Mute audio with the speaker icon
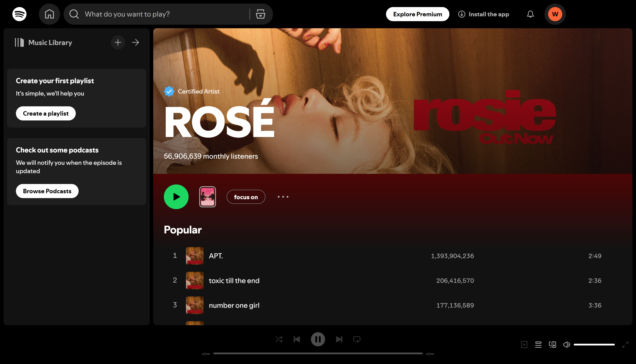The height and width of the screenshot is (364, 636). (x=566, y=345)
